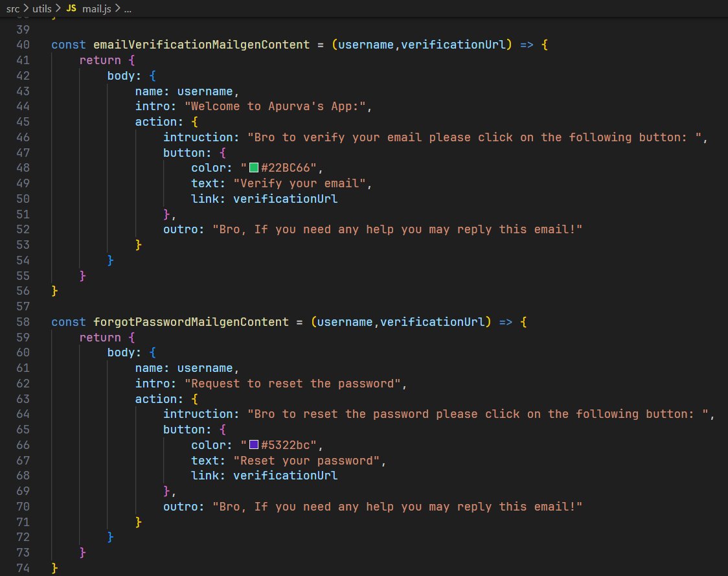Click 'return' keyword on line 59
This screenshot has height=576, width=728.
[x=100, y=338]
